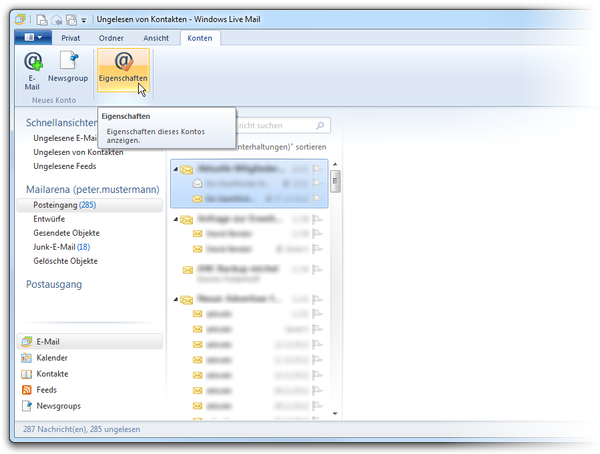Viewport: 600px width, 454px height.
Task: Click the Schnellansichten section header
Action: pos(61,123)
